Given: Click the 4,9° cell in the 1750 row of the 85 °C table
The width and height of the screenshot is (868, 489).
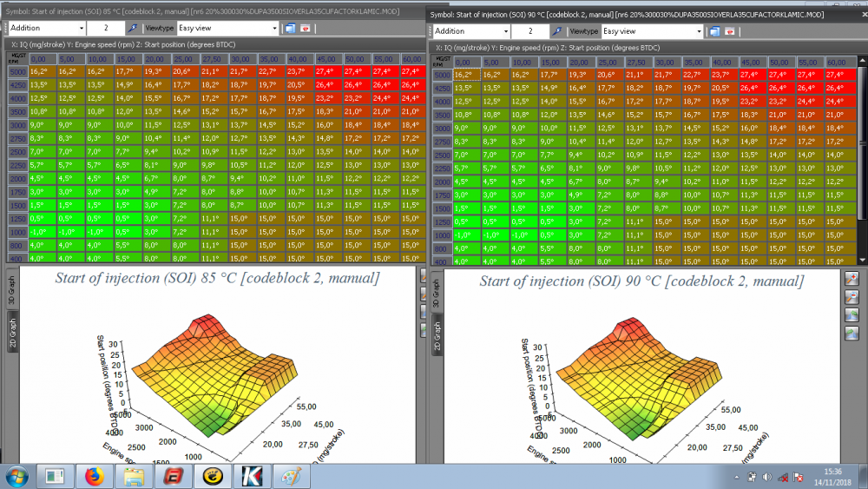Looking at the screenshot, I should (x=158, y=192).
